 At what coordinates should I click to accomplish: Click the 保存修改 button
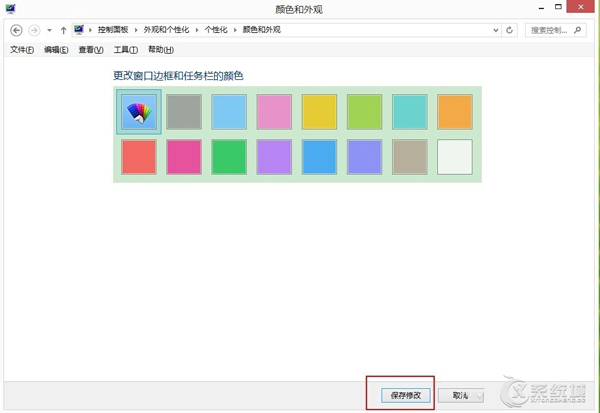(x=406, y=395)
